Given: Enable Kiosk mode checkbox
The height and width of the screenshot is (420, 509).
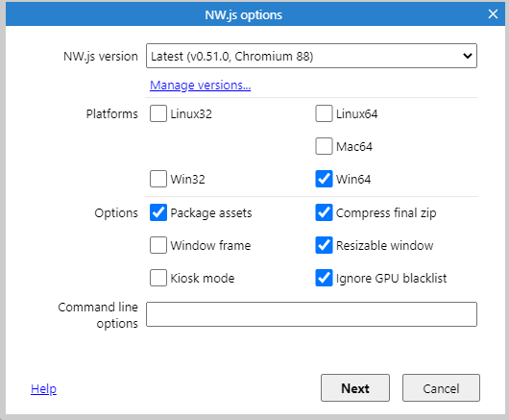Looking at the screenshot, I should pos(158,278).
